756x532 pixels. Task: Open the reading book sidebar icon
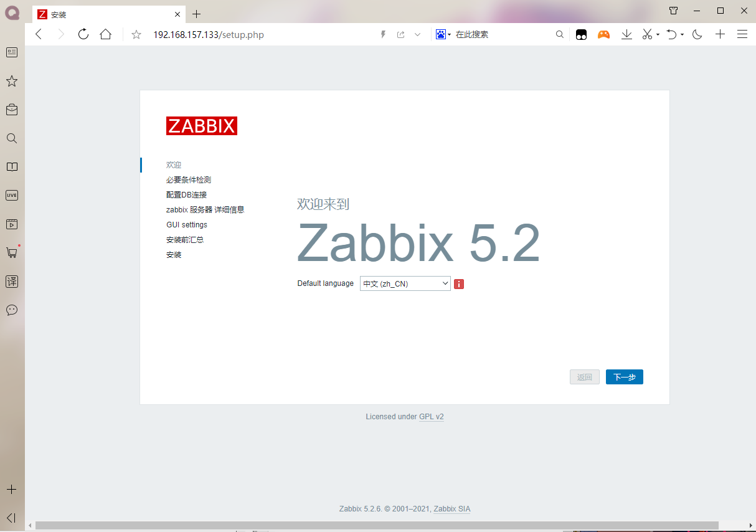pyautogui.click(x=12, y=167)
